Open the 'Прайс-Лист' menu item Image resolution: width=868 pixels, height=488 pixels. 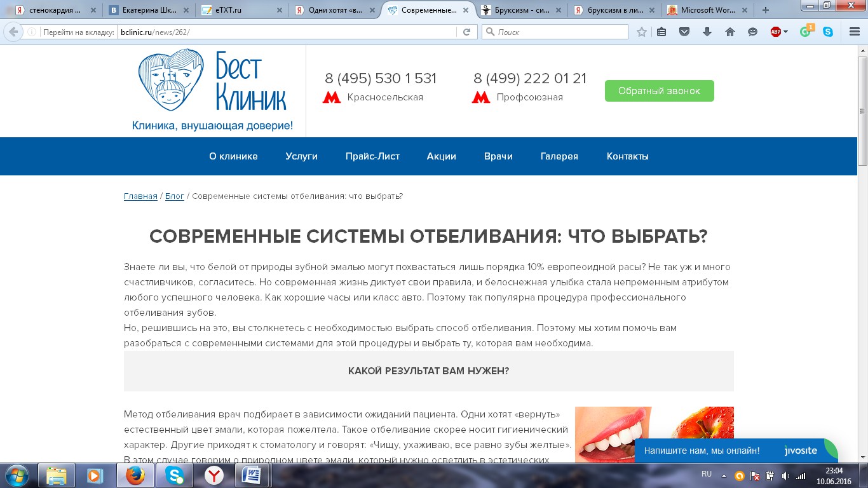(372, 156)
